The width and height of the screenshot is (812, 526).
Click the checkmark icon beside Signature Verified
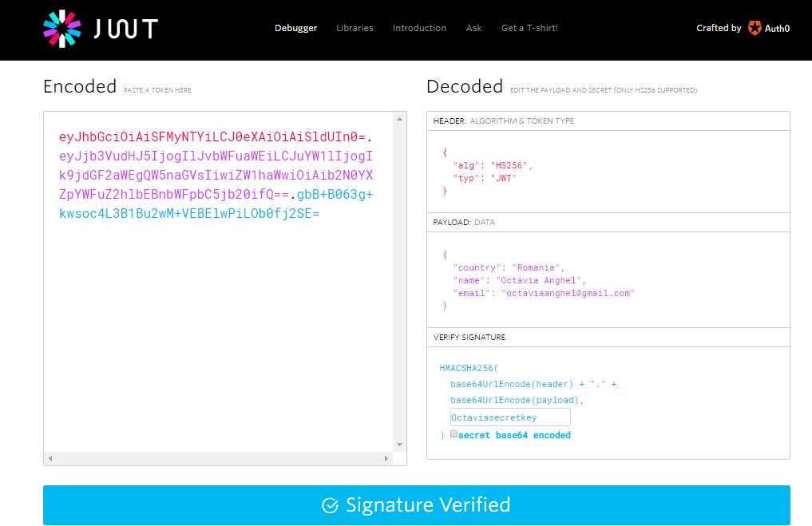click(x=330, y=505)
